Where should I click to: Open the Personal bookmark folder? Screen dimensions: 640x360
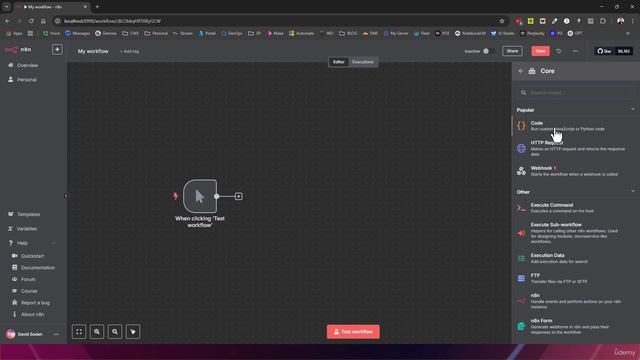pyautogui.click(x=156, y=33)
